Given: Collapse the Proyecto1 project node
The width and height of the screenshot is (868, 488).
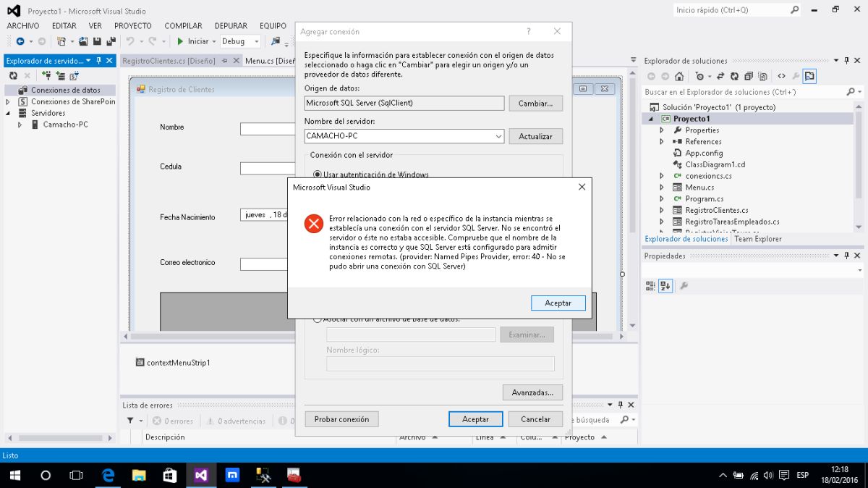Looking at the screenshot, I should (x=650, y=119).
